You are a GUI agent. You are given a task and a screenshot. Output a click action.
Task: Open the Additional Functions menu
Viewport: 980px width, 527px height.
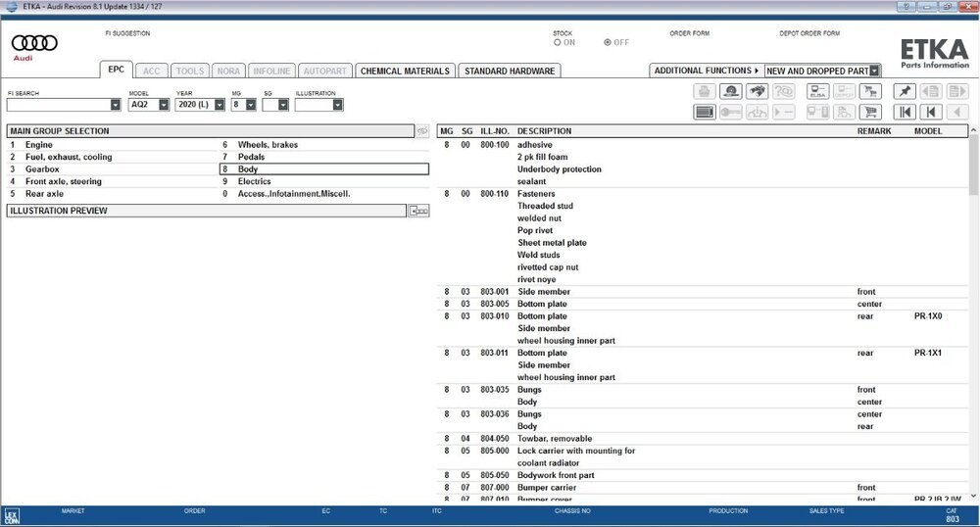click(x=707, y=71)
